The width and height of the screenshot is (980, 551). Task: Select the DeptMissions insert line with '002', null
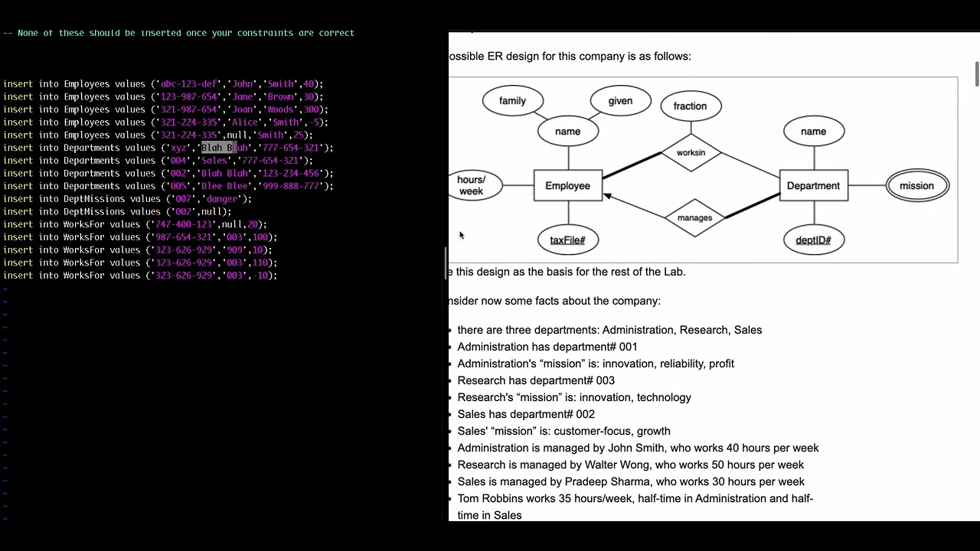117,212
